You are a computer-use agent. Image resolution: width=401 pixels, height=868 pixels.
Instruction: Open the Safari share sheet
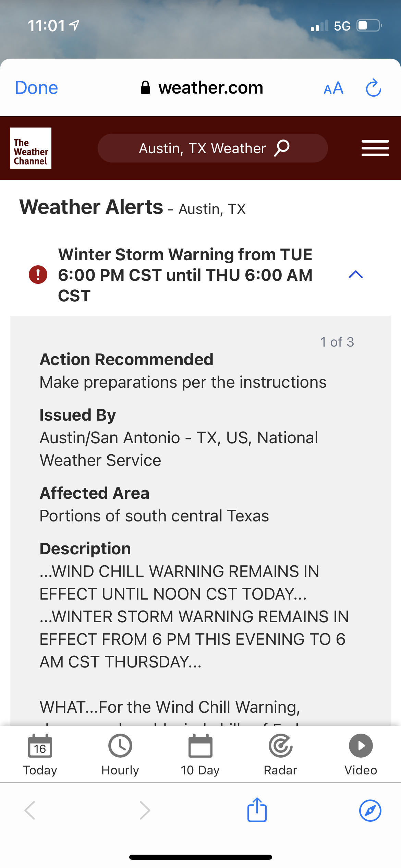tap(257, 810)
